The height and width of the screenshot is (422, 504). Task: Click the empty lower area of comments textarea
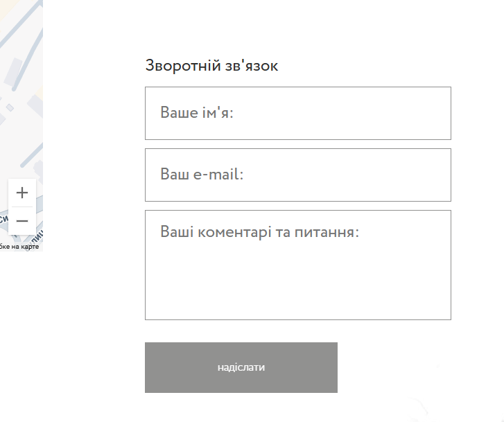[x=298, y=286]
